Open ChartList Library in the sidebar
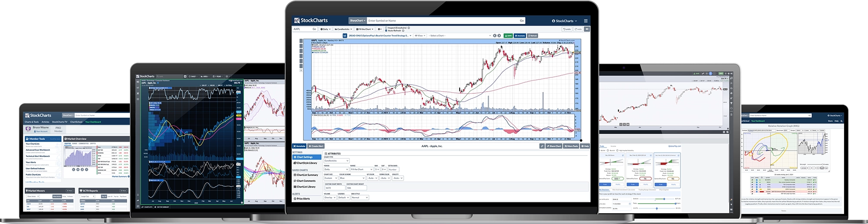Image resolution: width=868 pixels, height=224 pixels. (306, 187)
